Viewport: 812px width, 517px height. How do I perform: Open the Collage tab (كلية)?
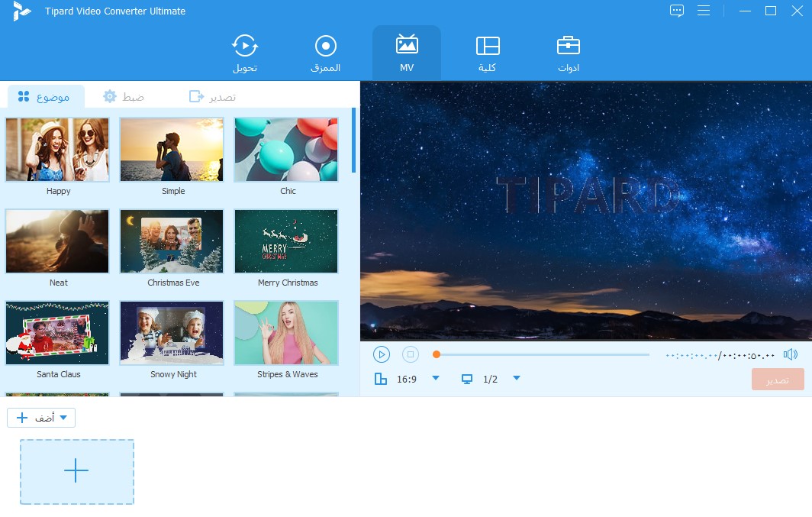(488, 53)
